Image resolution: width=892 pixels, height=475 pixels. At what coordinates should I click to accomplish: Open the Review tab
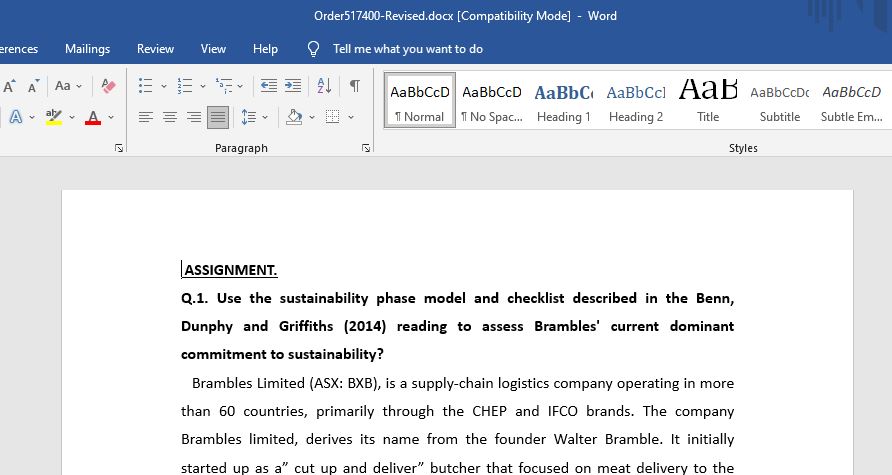point(155,49)
